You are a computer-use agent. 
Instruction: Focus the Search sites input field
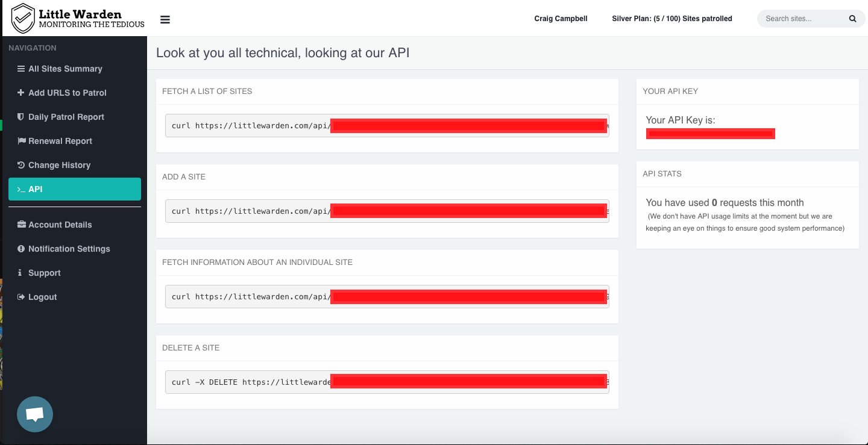coord(802,19)
